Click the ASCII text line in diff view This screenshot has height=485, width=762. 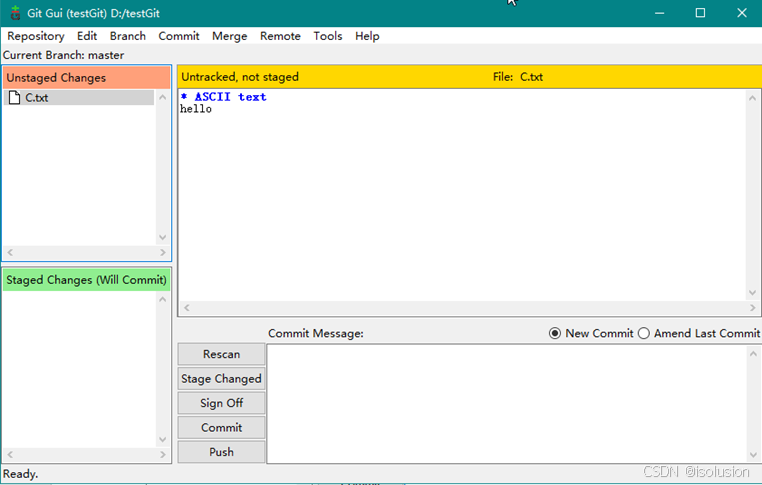point(223,97)
